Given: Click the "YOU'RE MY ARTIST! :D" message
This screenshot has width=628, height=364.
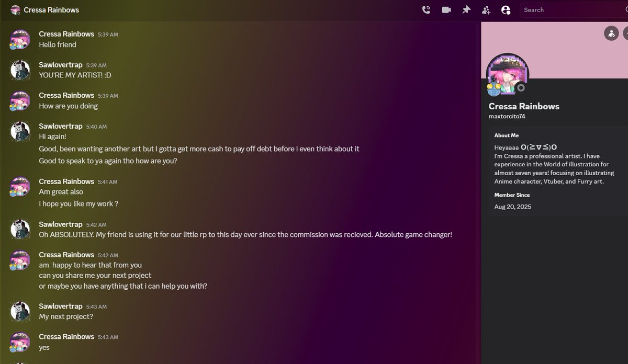Looking at the screenshot, I should coord(75,75).
